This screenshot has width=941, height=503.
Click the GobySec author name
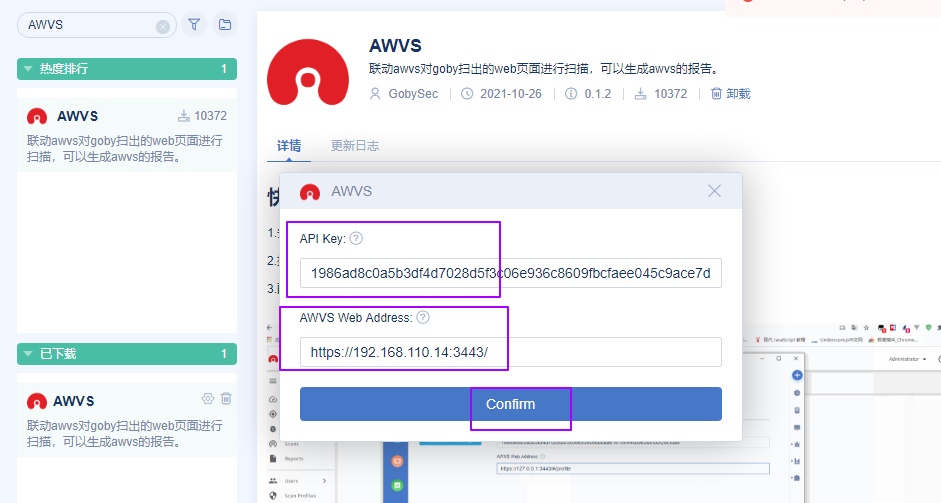click(413, 94)
